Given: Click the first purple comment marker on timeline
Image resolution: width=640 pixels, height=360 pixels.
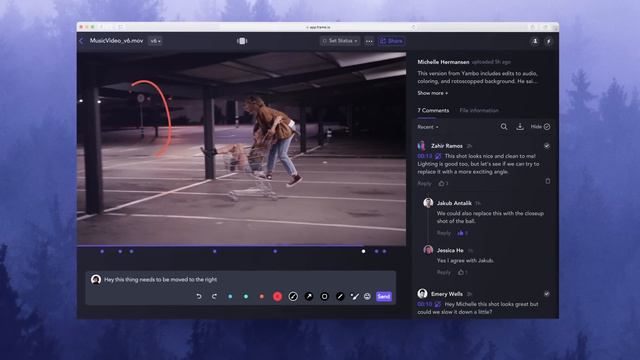Looking at the screenshot, I should point(102,251).
